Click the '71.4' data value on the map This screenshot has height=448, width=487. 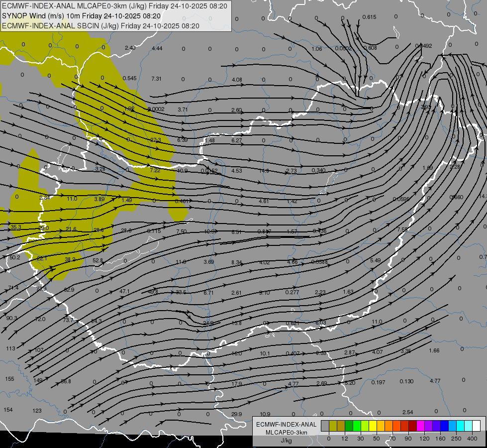pyautogui.click(x=13, y=288)
